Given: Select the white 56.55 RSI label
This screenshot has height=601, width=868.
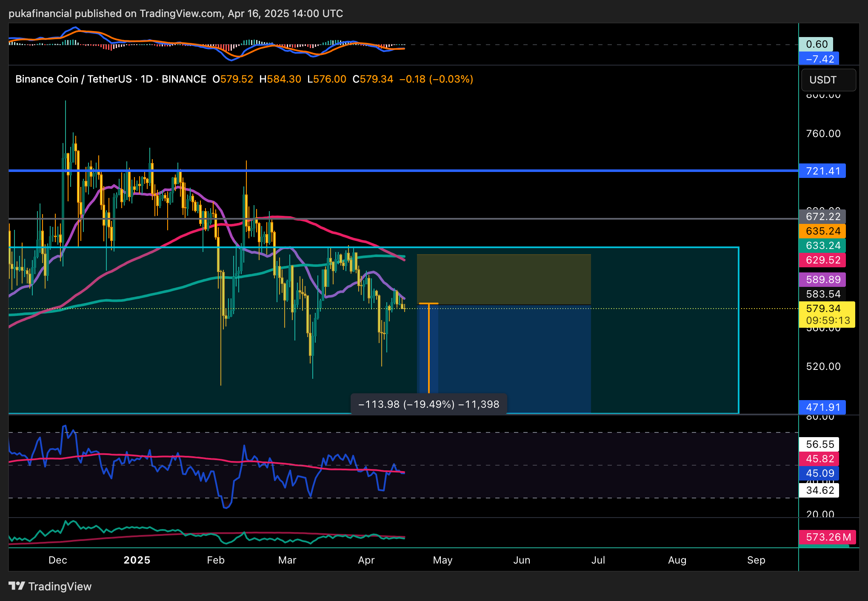Looking at the screenshot, I should point(819,444).
